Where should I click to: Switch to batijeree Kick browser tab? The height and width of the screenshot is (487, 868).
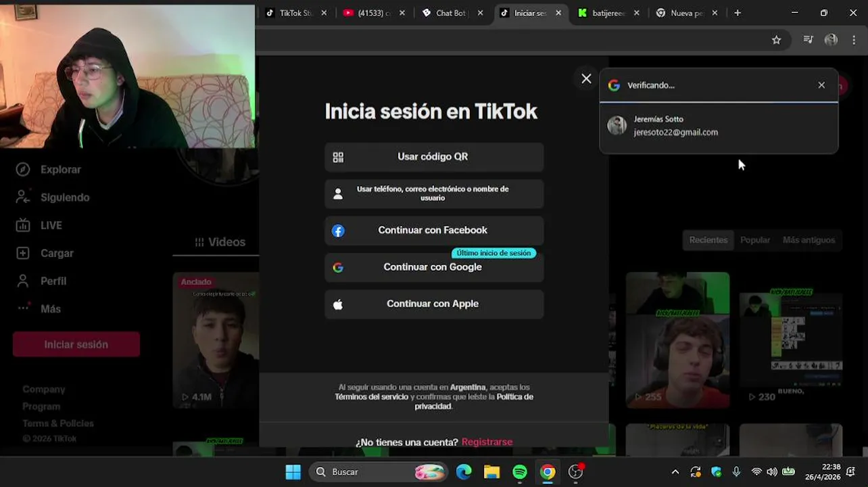tap(608, 13)
